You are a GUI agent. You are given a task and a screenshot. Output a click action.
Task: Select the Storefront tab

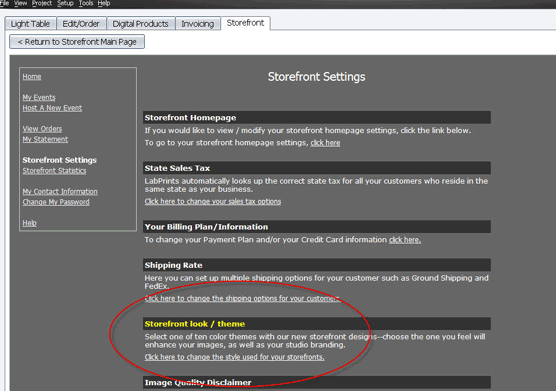245,23
